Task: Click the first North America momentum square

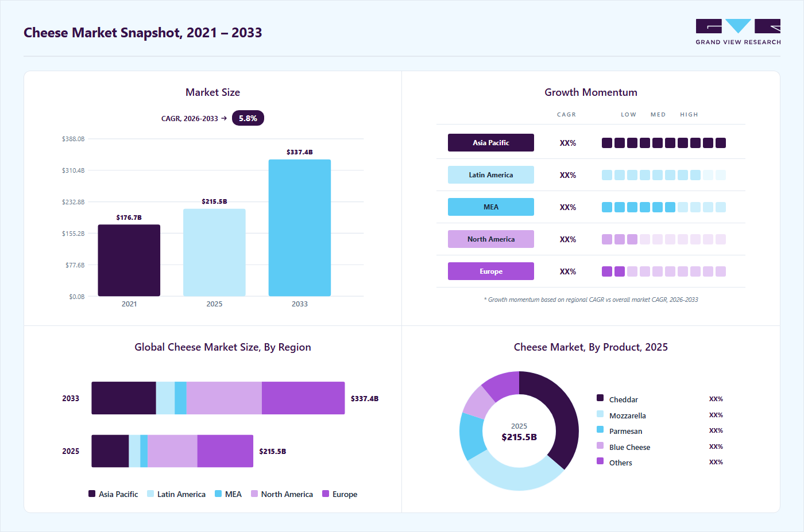Action: click(607, 239)
